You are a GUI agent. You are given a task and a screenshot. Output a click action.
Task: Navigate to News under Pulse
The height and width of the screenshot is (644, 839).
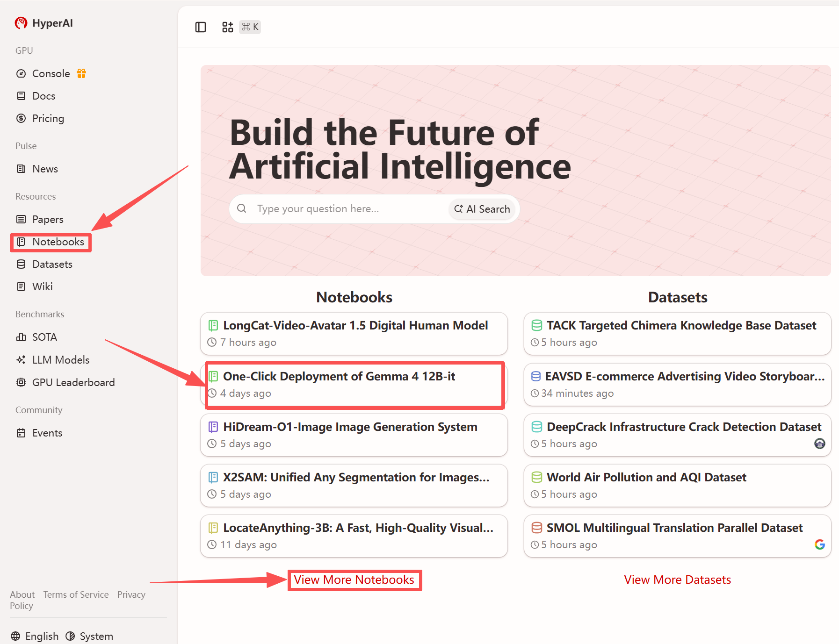click(x=45, y=169)
